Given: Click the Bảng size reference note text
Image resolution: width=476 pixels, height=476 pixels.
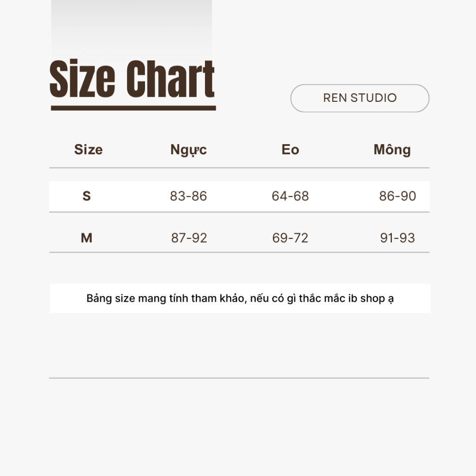Looking at the screenshot, I should (x=240, y=298).
